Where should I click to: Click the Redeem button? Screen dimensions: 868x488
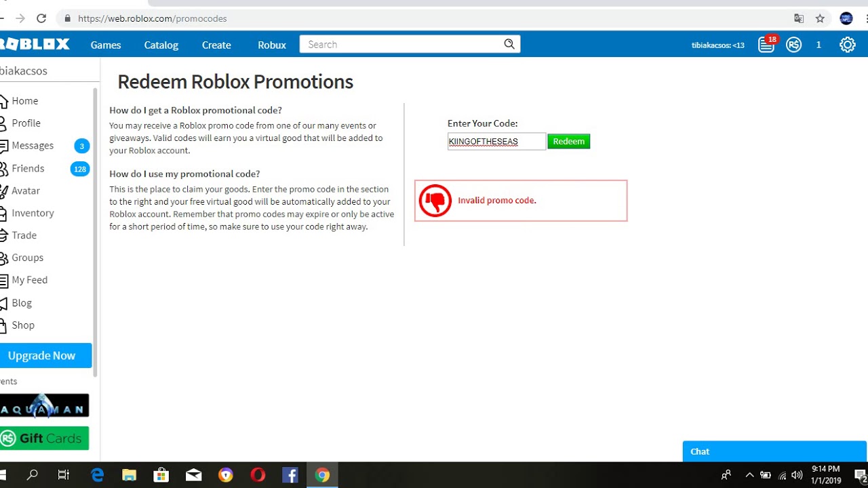coord(568,142)
